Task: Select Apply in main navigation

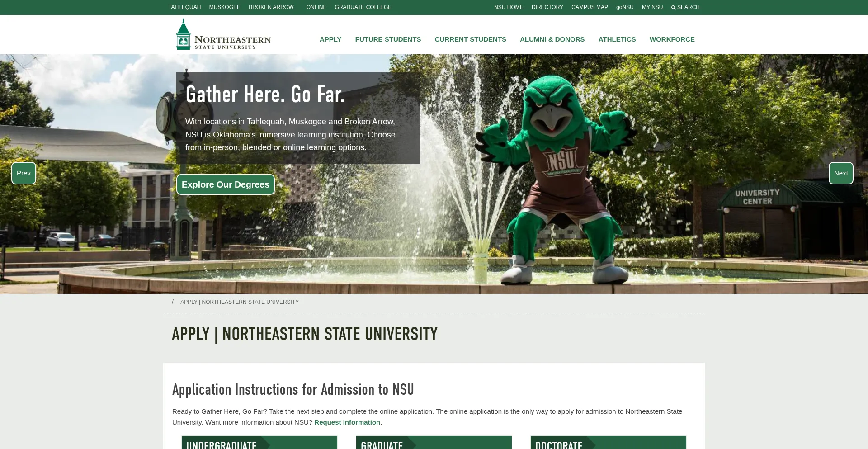Action: pyautogui.click(x=330, y=39)
